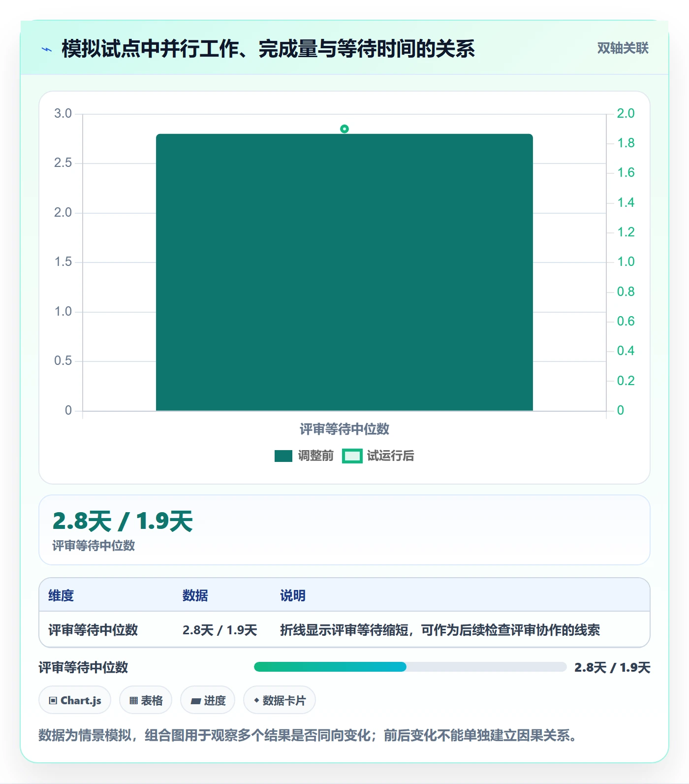Click the 2.0 tick on the right green axis
The image size is (689, 784).
point(626,113)
